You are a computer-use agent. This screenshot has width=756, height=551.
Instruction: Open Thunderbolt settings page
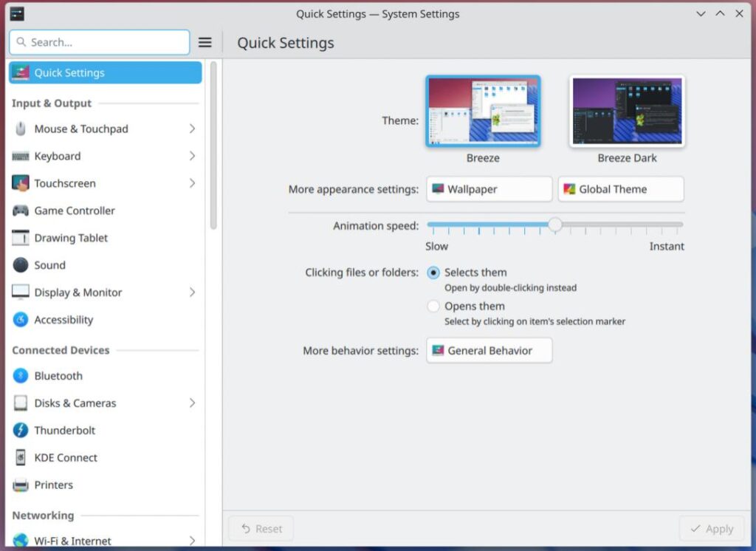[x=105, y=430]
